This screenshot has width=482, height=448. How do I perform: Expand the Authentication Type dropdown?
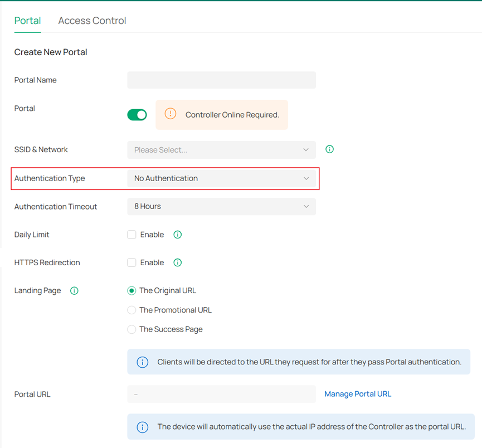[x=221, y=178]
